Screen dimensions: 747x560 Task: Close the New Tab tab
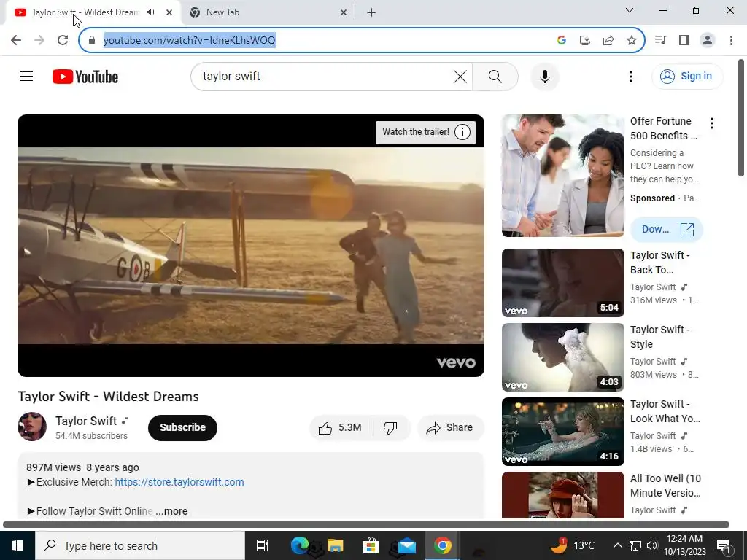[344, 12]
